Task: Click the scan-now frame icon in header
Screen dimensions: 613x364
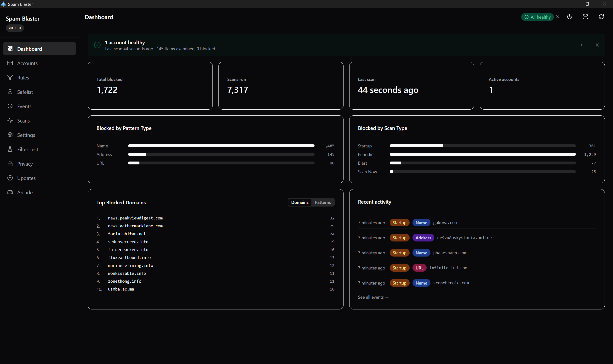Action: tap(585, 17)
